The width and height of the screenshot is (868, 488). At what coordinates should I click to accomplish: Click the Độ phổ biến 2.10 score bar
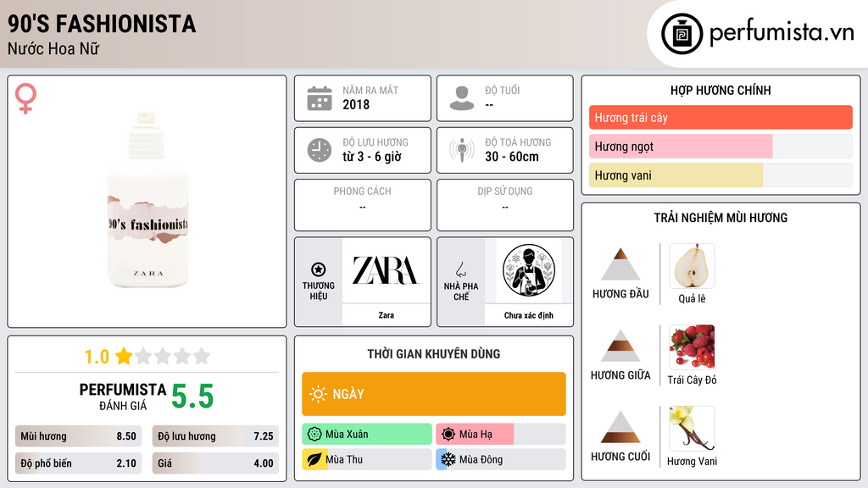79,463
